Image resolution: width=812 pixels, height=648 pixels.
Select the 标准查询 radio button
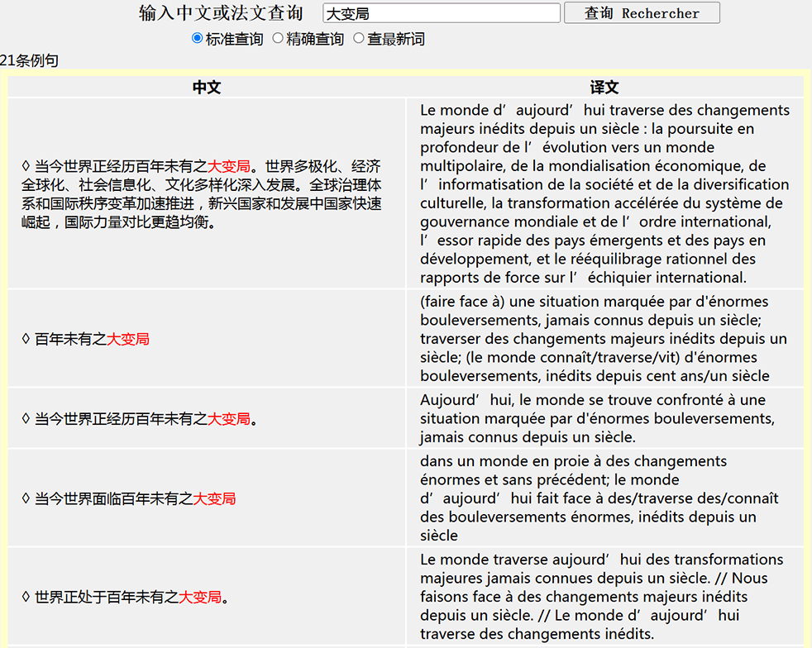pyautogui.click(x=198, y=38)
